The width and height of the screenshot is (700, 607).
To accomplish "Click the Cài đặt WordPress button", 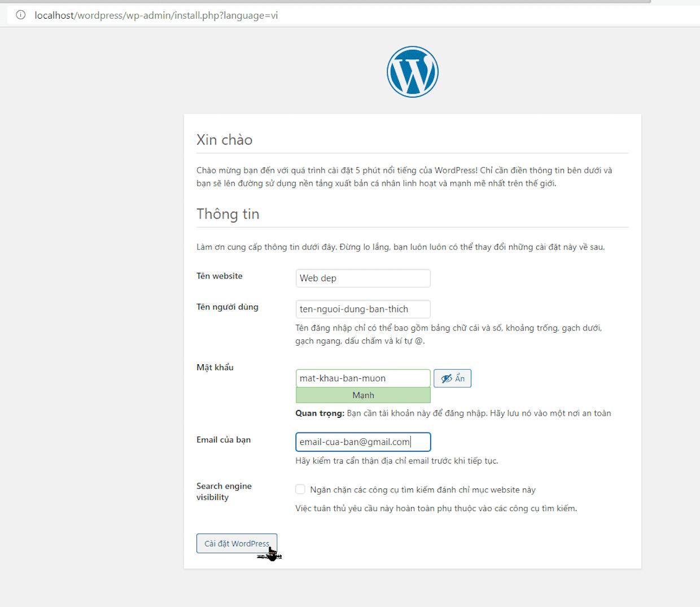I will 237,543.
